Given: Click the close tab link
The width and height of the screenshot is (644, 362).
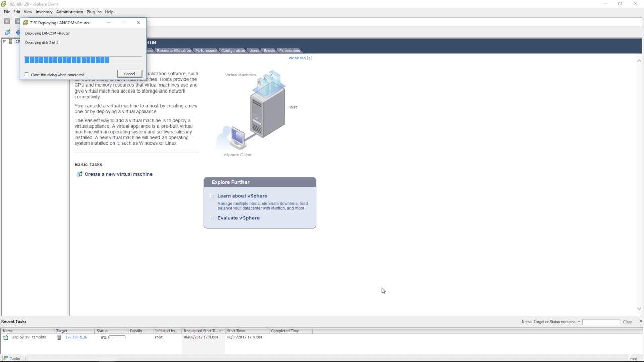Looking at the screenshot, I should click(x=297, y=58).
